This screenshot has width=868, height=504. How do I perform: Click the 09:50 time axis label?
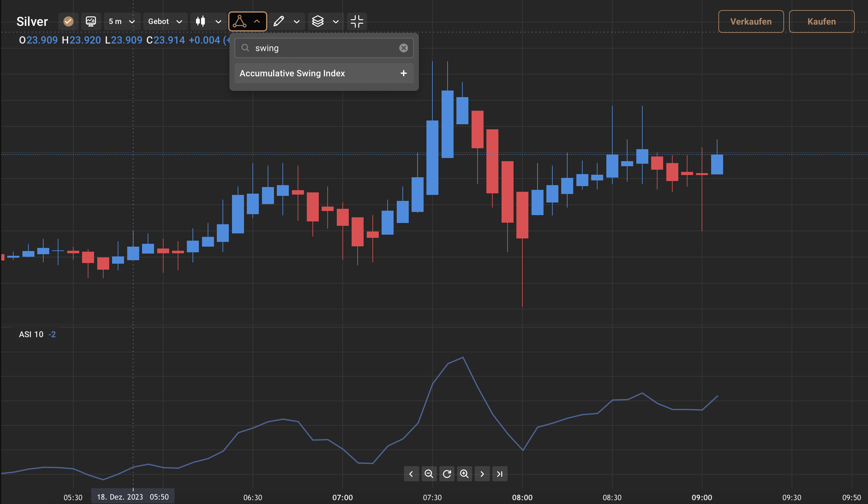click(x=852, y=497)
